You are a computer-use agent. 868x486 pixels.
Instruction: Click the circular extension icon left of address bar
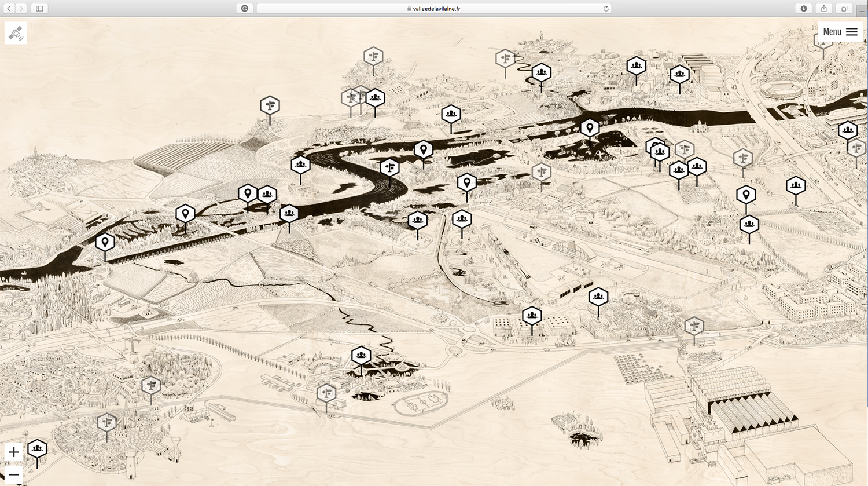[245, 9]
